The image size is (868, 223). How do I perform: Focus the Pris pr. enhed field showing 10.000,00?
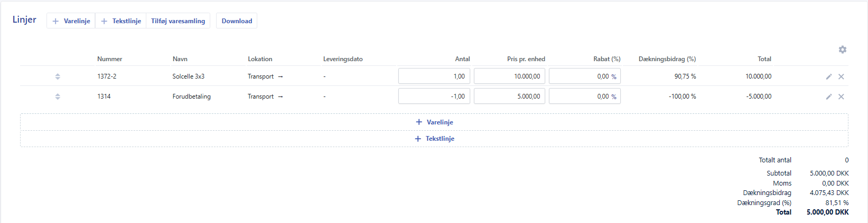click(509, 76)
